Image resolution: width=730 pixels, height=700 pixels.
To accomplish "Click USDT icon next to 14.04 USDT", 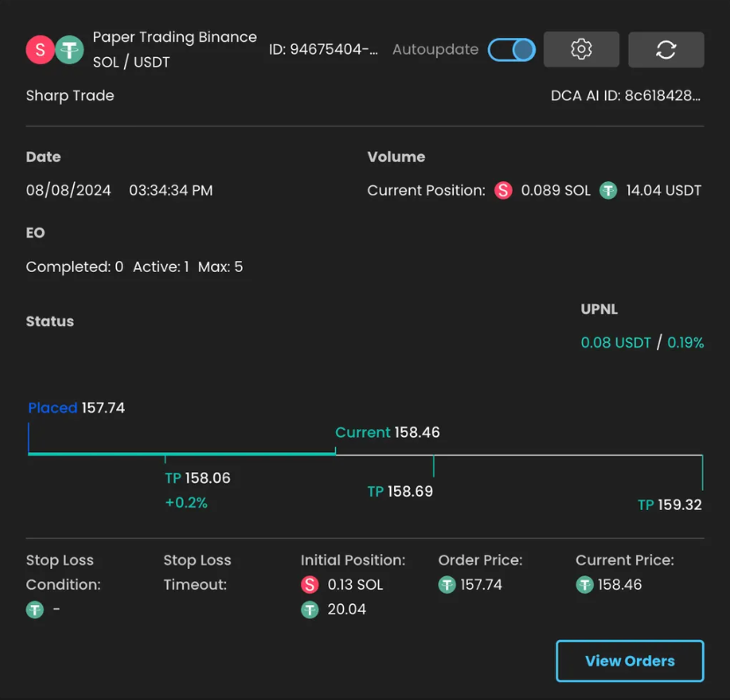I will coord(608,190).
